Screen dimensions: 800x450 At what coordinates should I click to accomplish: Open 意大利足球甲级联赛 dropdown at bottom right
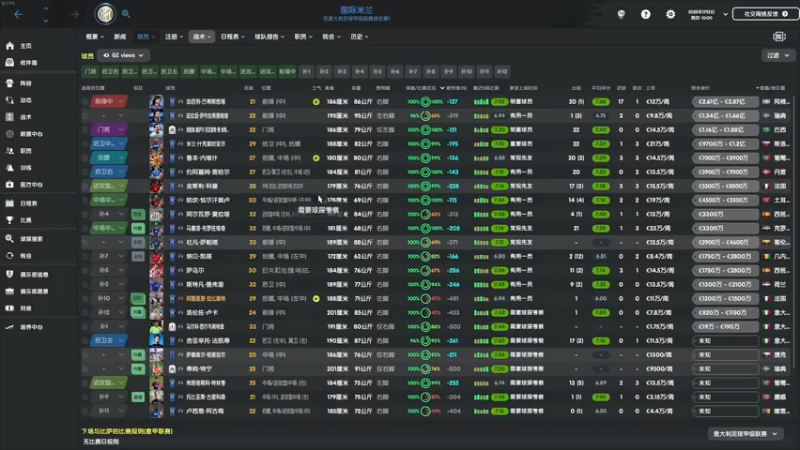(x=745, y=434)
